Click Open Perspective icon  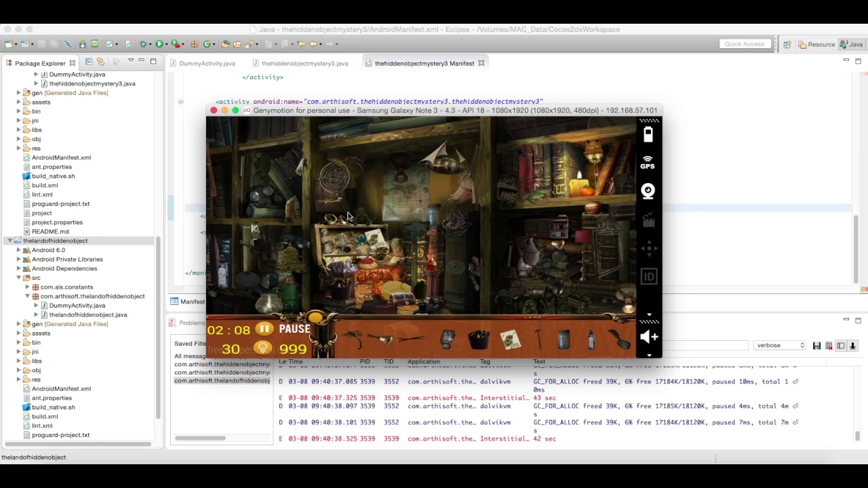(787, 44)
